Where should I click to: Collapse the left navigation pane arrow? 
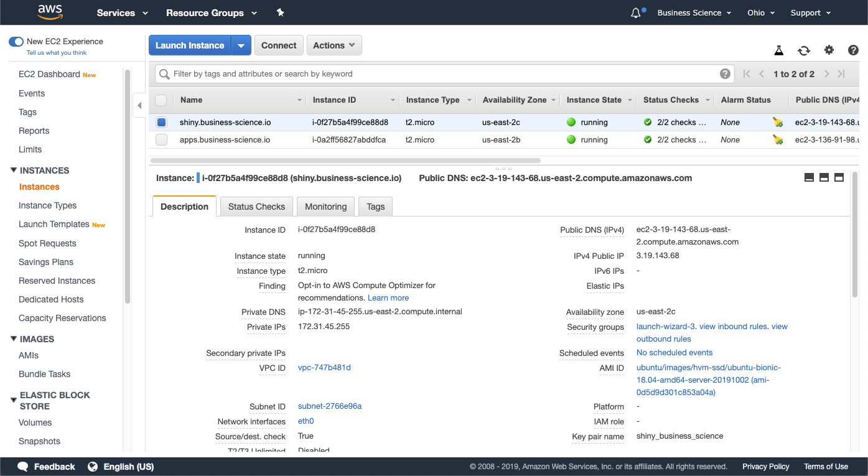pos(139,105)
